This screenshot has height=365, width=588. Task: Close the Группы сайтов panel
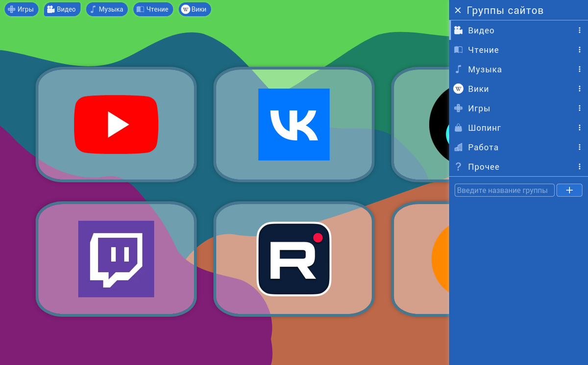click(x=458, y=10)
